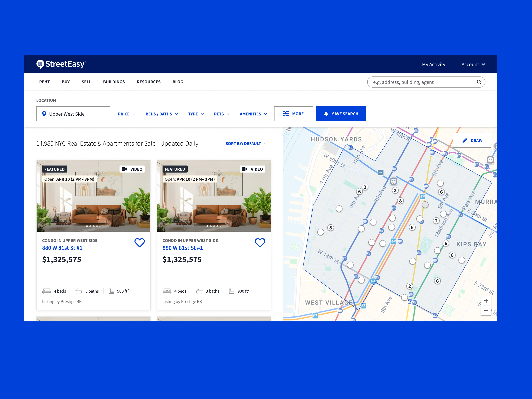The height and width of the screenshot is (399, 532).
Task: Zoom out on the map
Action: [486, 311]
